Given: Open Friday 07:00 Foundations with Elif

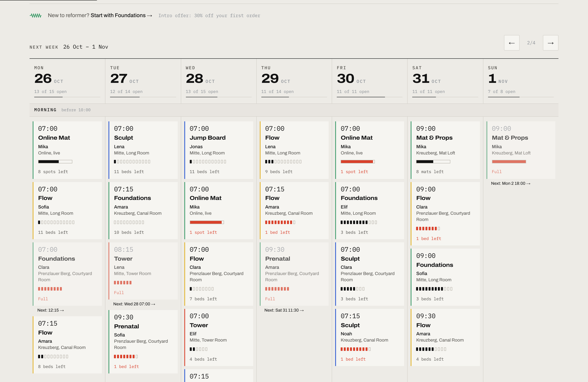Looking at the screenshot, I should coord(370,211).
